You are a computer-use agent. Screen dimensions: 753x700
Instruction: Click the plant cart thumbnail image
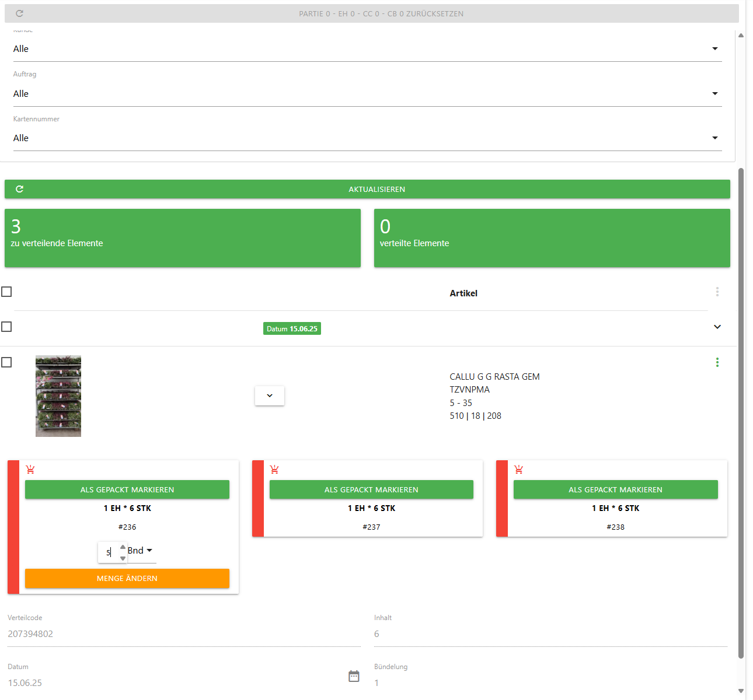click(x=58, y=396)
